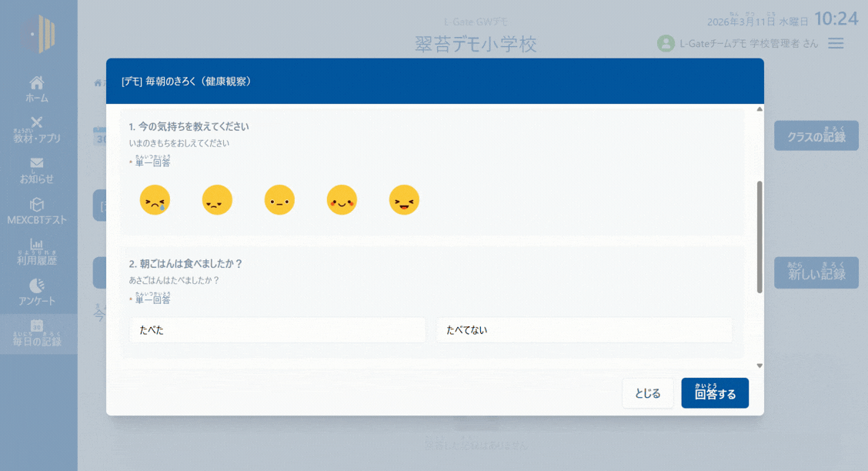Select the sad face emoji

(x=217, y=200)
